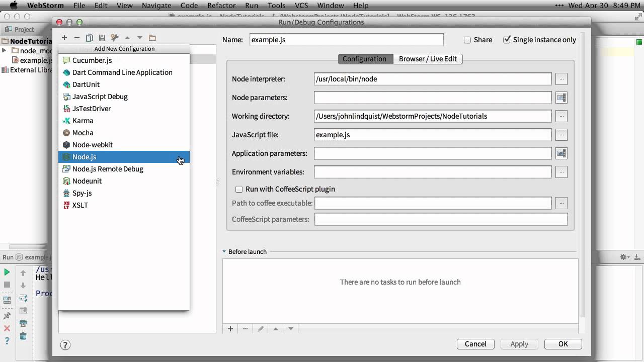
Task: Select JavaScript Debug configuration
Action: tap(124, 97)
